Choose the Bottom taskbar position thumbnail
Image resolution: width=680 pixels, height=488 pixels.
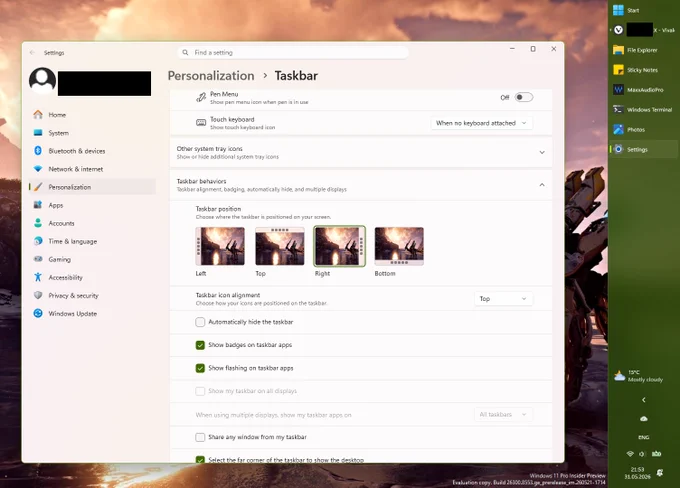click(399, 246)
